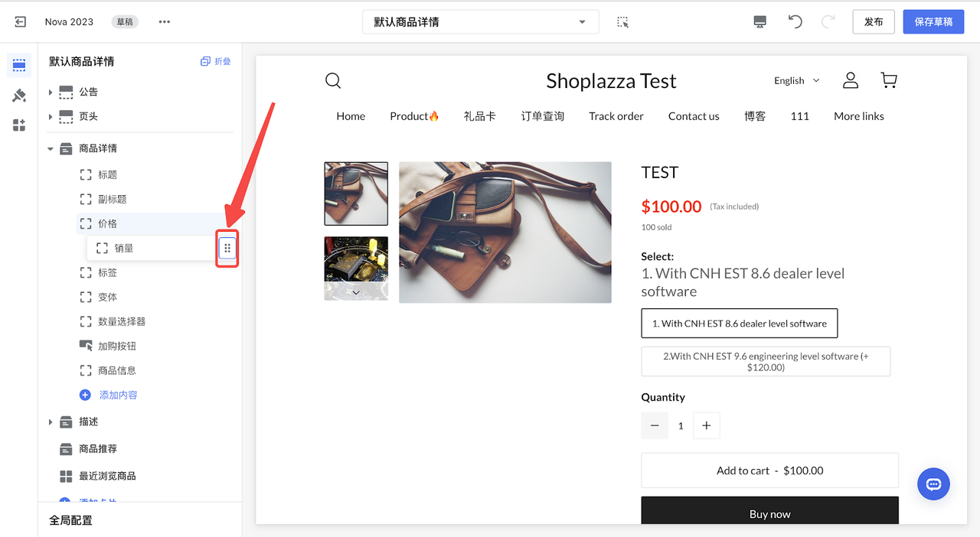The width and height of the screenshot is (980, 537).
Task: Choose the EST 9.6 engineering level variant
Action: coord(766,362)
